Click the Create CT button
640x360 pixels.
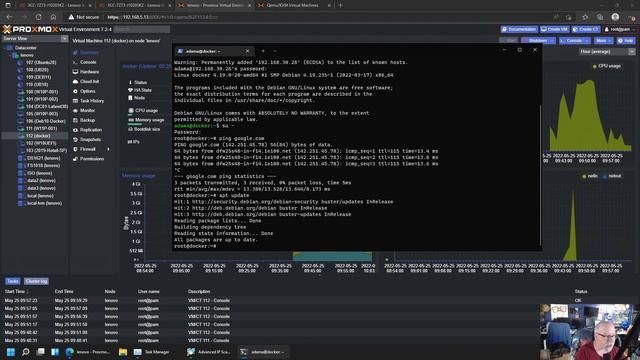tap(586, 29)
